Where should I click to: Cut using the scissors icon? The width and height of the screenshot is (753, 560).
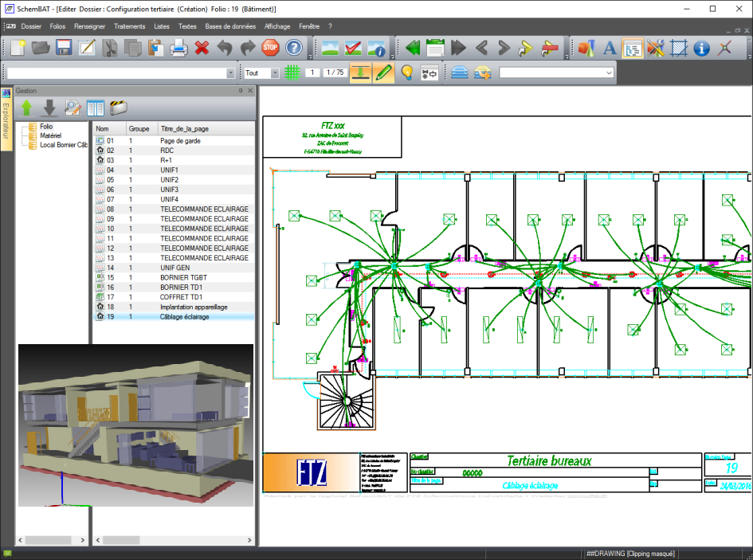[110, 48]
